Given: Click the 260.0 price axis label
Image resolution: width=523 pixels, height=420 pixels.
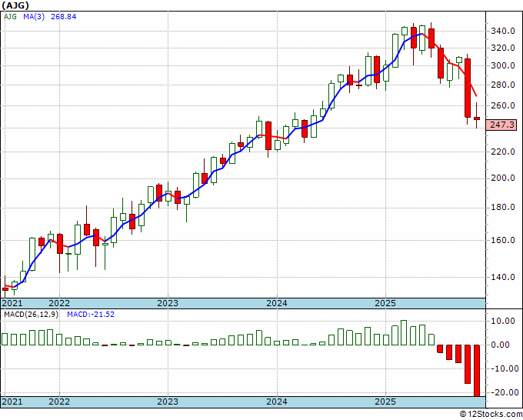Looking at the screenshot, I should [x=503, y=105].
